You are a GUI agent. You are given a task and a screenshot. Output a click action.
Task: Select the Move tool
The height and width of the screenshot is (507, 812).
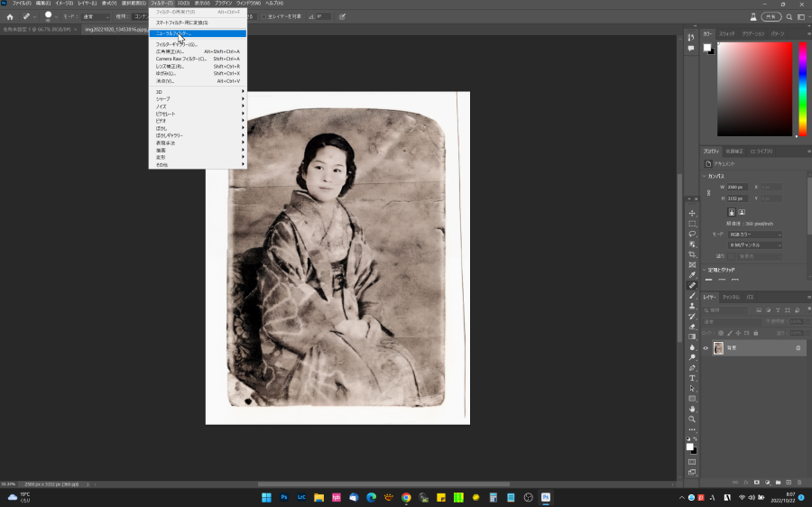[x=692, y=214]
